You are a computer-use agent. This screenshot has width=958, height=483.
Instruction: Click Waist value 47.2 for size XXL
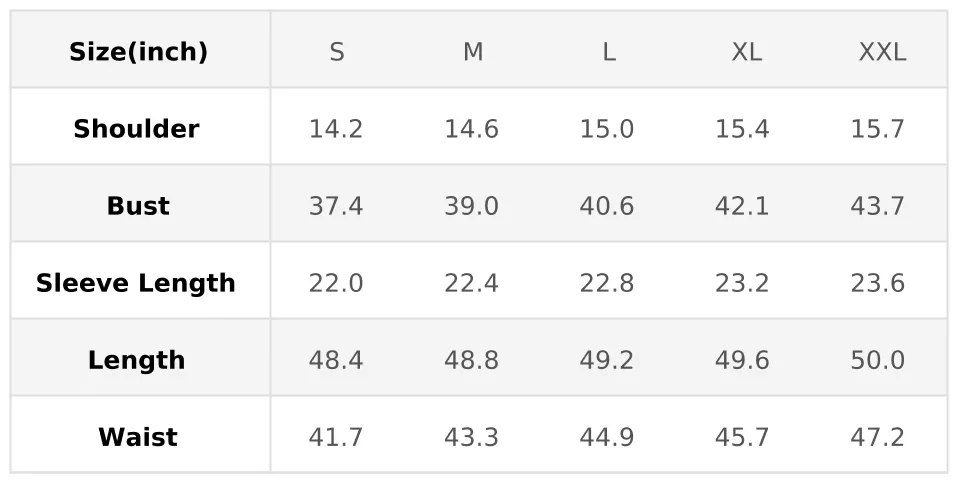pos(878,437)
